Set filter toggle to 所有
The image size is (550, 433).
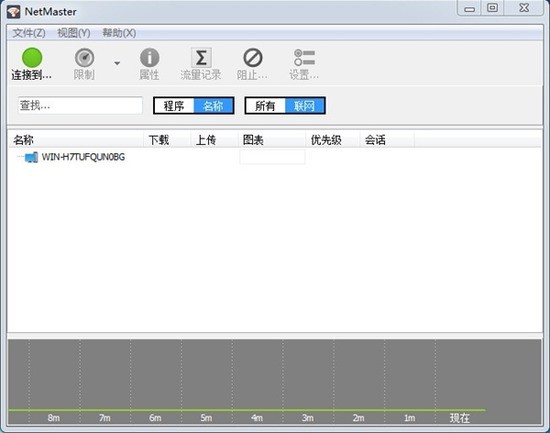265,106
